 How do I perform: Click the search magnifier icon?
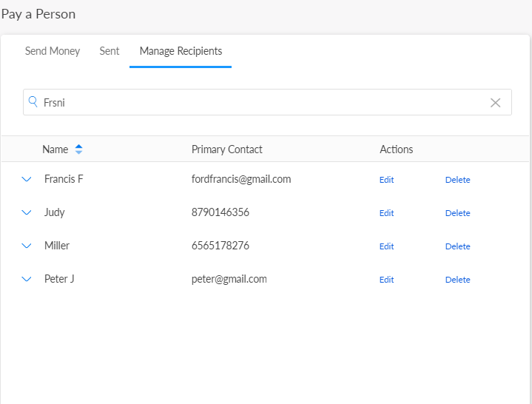point(33,102)
